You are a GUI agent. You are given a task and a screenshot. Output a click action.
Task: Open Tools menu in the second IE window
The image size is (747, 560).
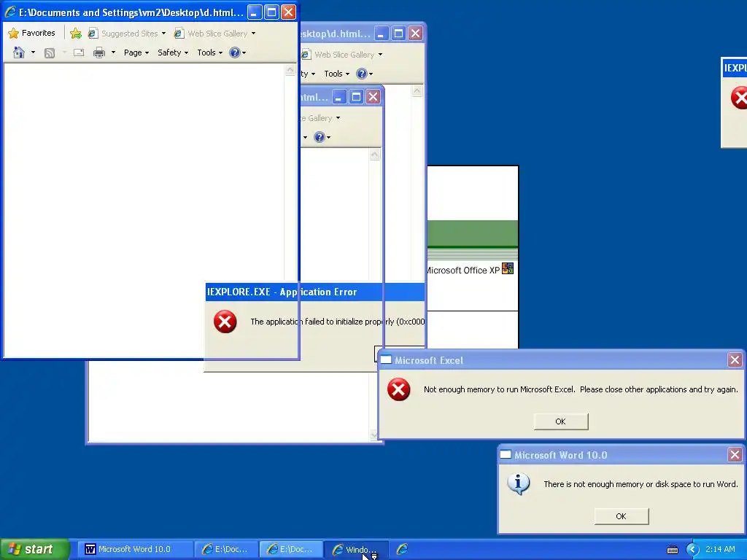336,74
